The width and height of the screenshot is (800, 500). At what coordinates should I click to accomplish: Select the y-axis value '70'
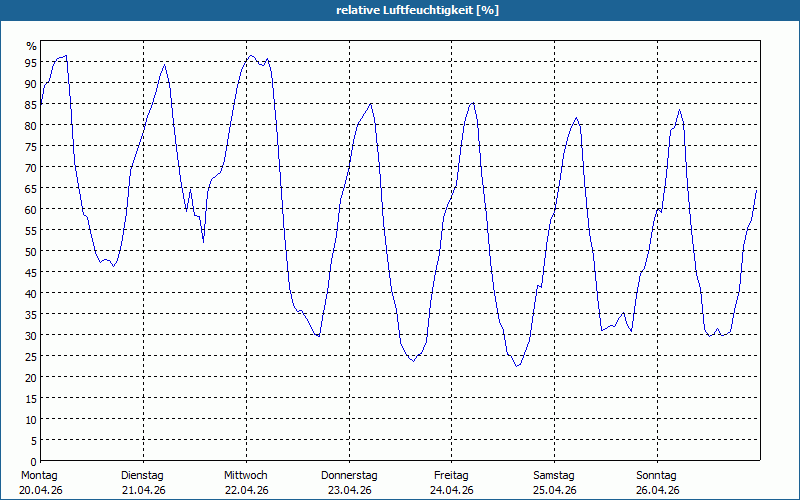click(31, 167)
